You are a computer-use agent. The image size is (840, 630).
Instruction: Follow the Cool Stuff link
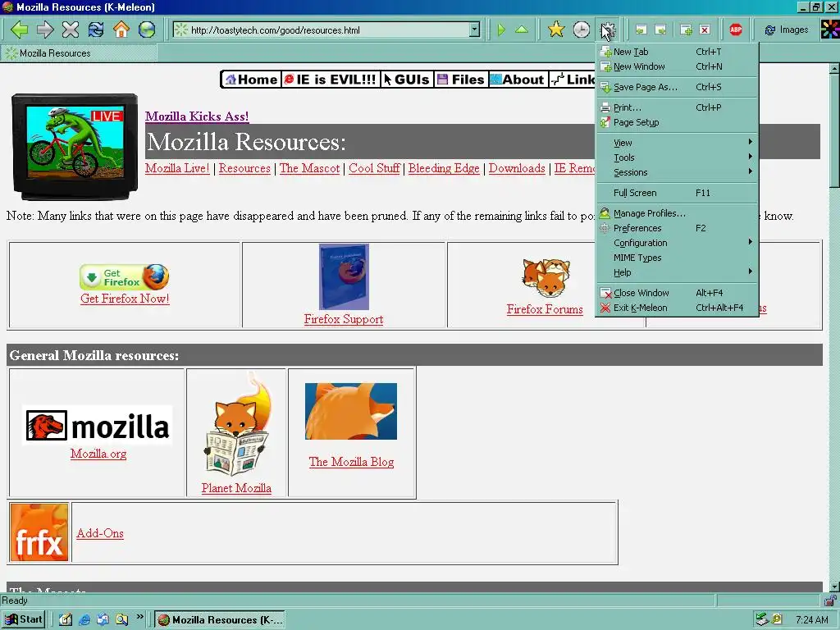point(374,168)
